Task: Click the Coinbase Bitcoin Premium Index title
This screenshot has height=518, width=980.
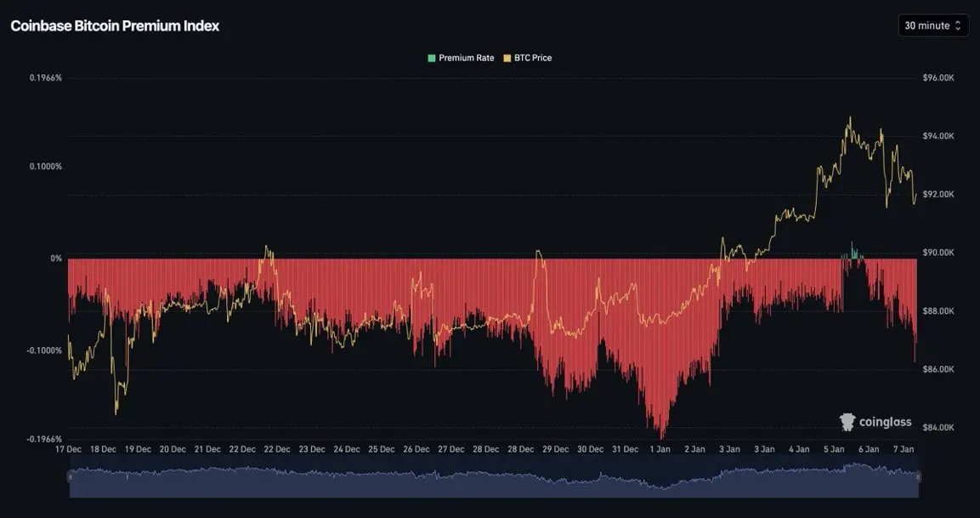Action: click(x=115, y=26)
